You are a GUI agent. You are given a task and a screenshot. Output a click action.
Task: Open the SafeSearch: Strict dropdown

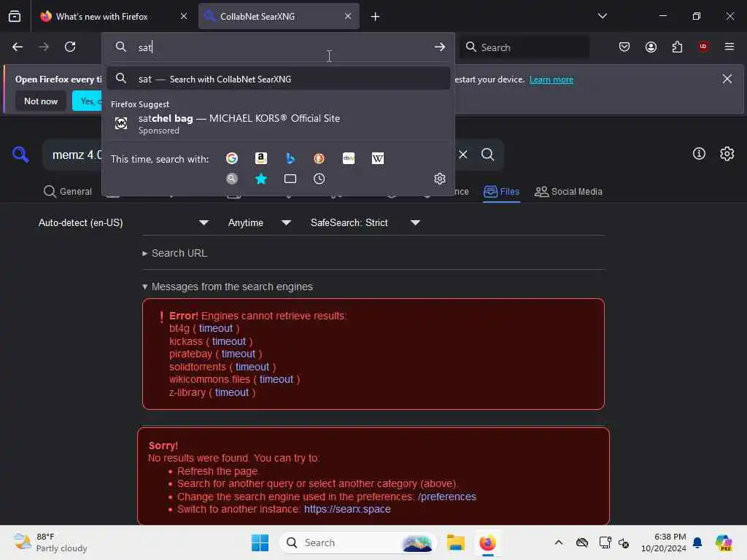(x=365, y=222)
